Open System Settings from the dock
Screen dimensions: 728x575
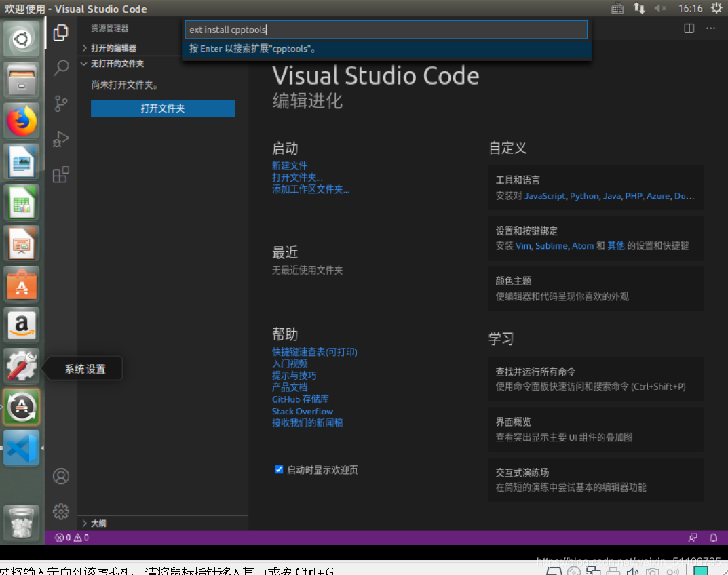click(x=21, y=365)
